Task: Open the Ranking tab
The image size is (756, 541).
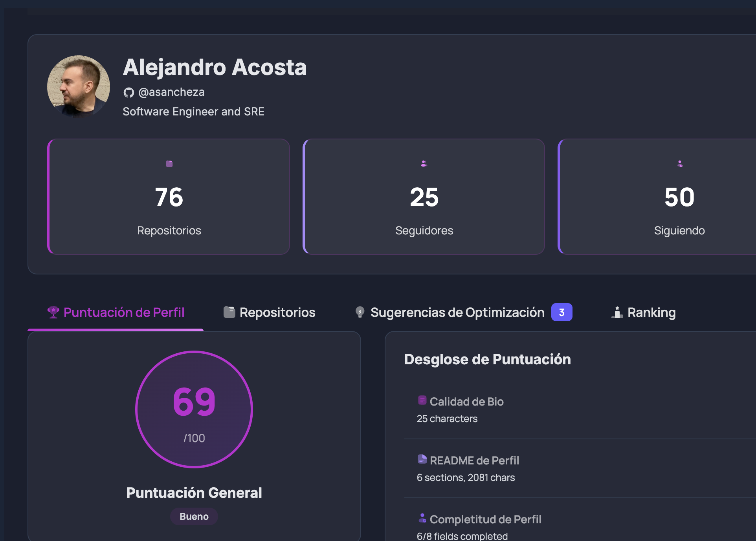Action: tap(651, 312)
